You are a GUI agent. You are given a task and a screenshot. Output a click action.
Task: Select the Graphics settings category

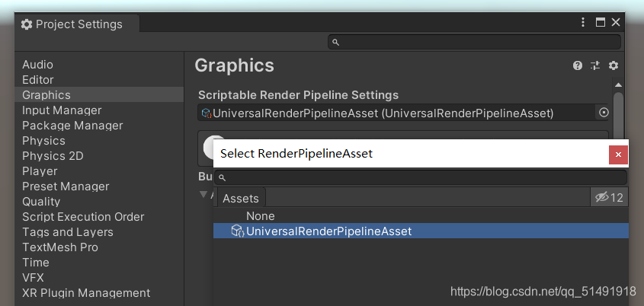coord(99,94)
